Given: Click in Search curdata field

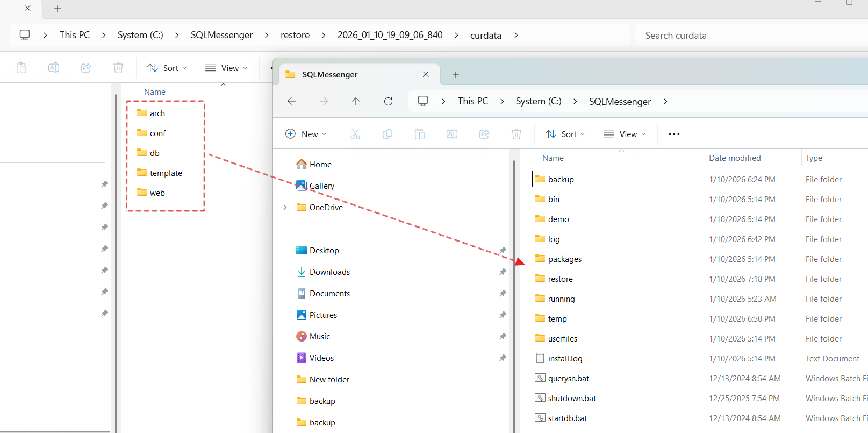Looking at the screenshot, I should (751, 36).
